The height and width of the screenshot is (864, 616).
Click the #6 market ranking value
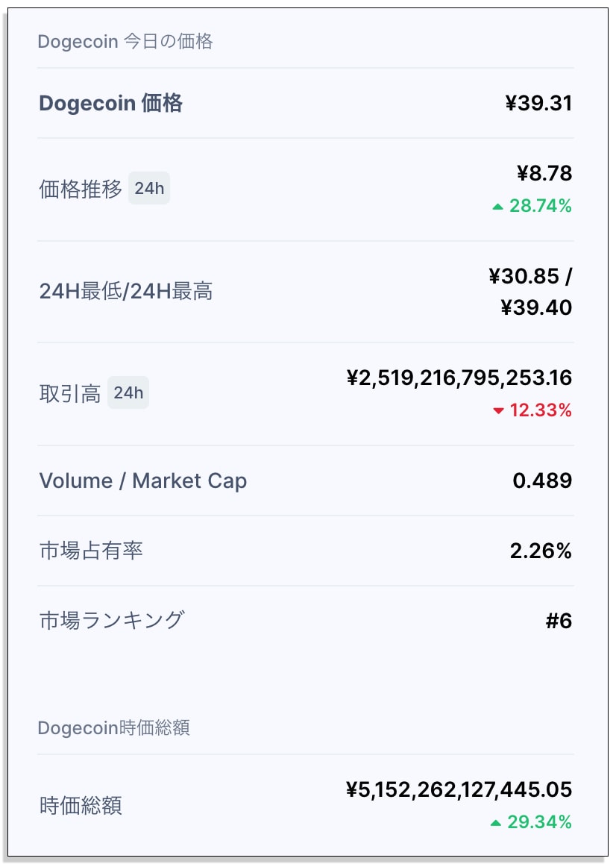coord(559,621)
